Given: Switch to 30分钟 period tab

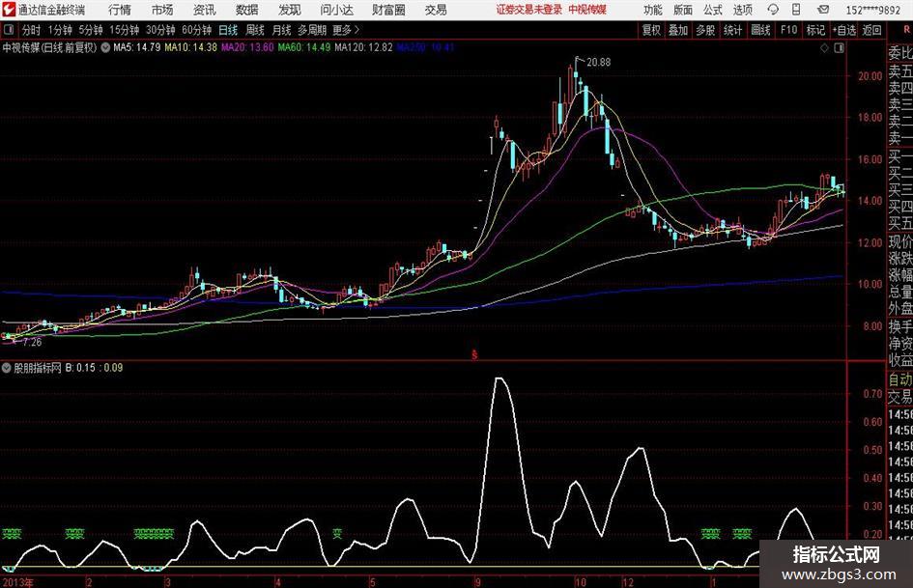Looking at the screenshot, I should (160, 30).
